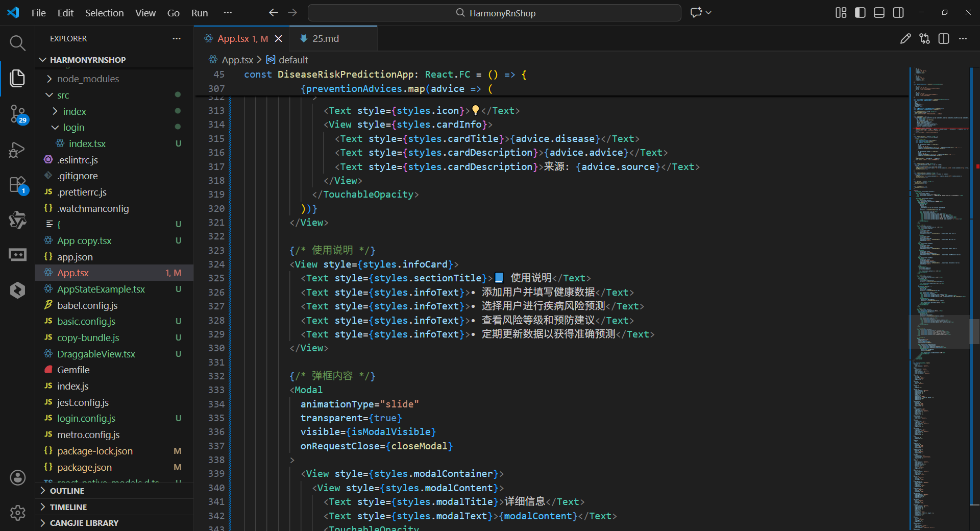This screenshot has width=980, height=531.
Task: Expand the CANGJIE LIBRARY section
Action: pos(114,523)
